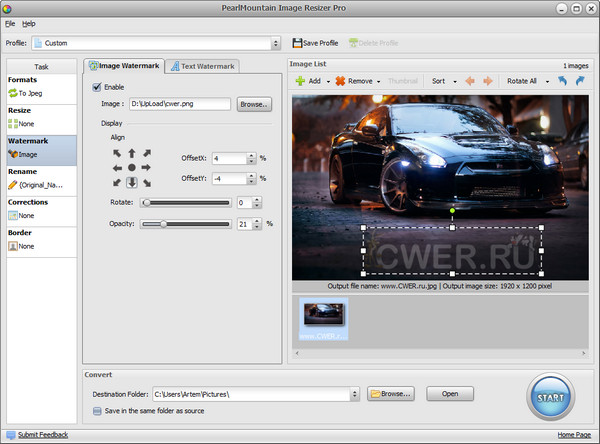
Task: Open the File menu
Action: (9, 22)
